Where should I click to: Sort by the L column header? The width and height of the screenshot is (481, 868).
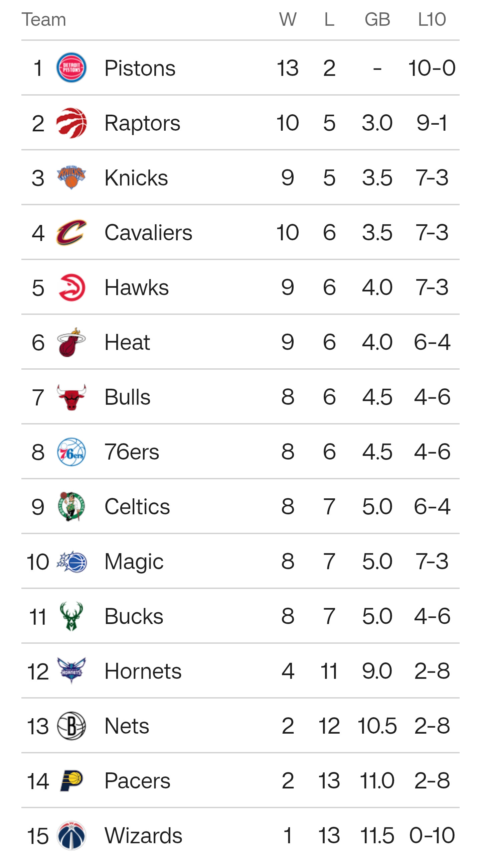coord(329,19)
